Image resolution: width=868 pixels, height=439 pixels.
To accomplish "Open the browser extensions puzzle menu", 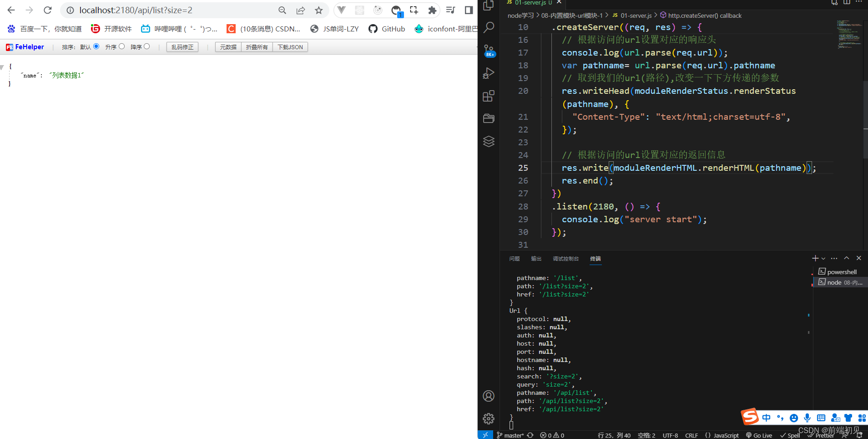I will point(432,10).
